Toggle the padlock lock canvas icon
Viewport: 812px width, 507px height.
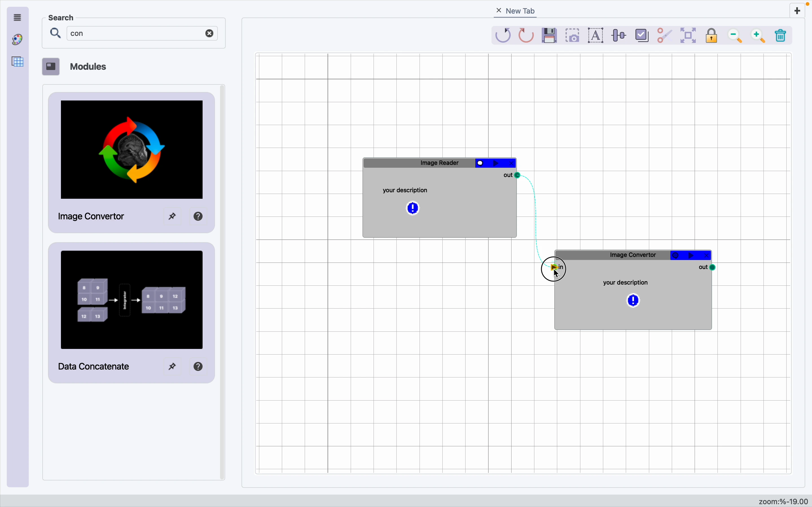click(712, 36)
